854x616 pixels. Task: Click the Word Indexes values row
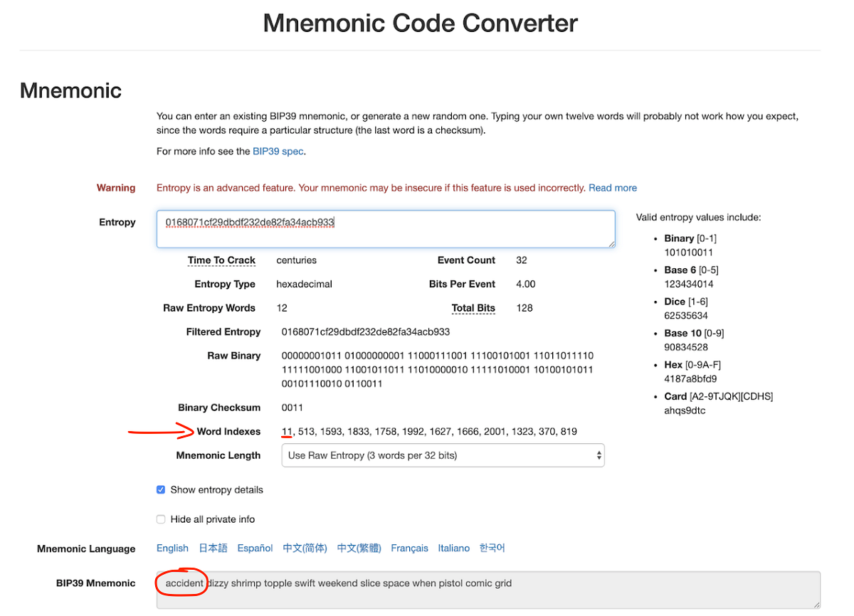coord(429,432)
